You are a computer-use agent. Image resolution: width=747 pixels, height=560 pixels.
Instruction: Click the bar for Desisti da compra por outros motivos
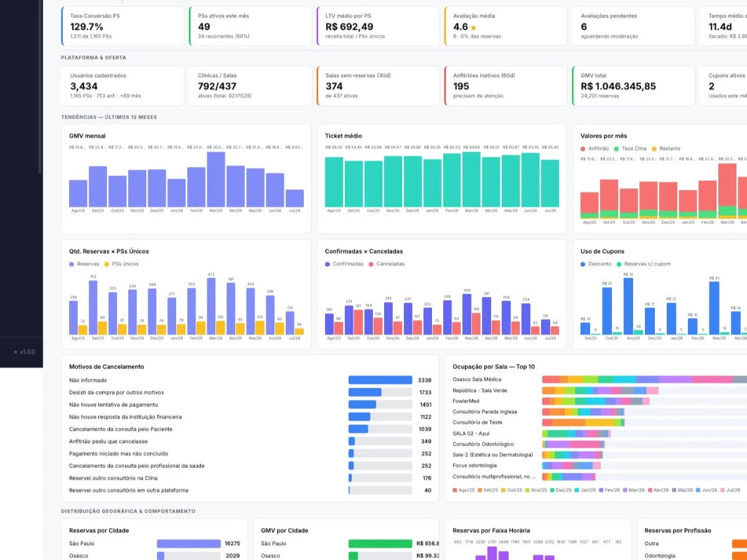pos(380,392)
